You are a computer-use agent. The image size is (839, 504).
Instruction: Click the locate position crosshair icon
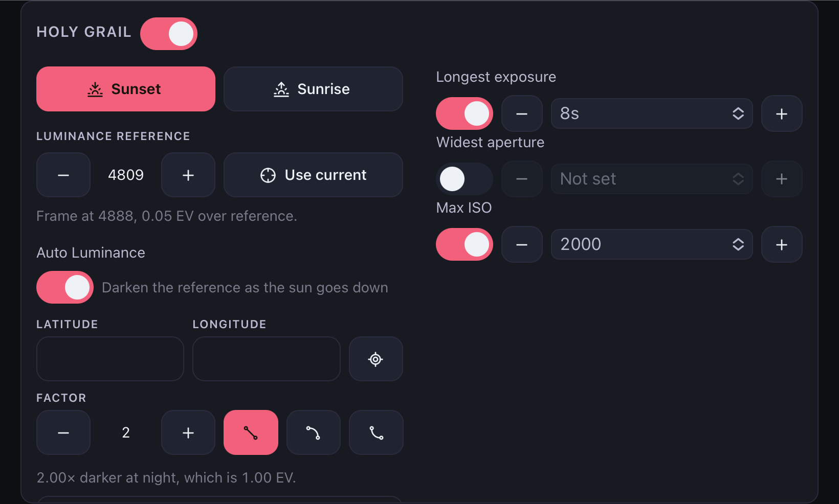coord(376,359)
